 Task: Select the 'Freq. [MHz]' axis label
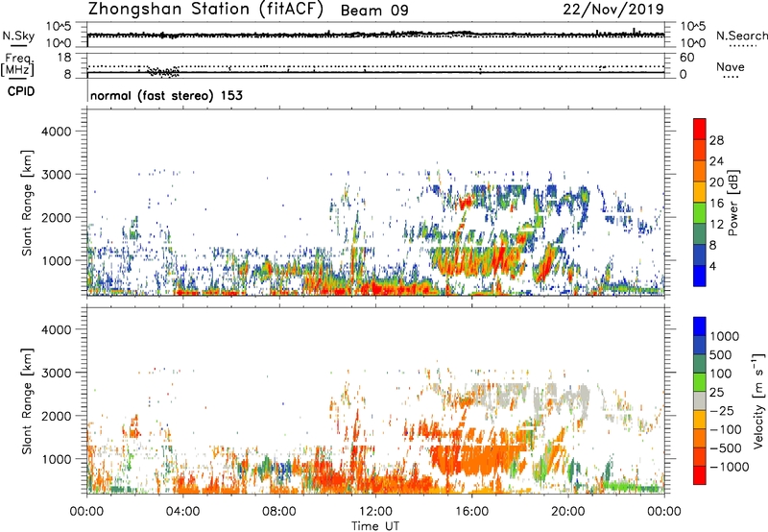[x=18, y=65]
